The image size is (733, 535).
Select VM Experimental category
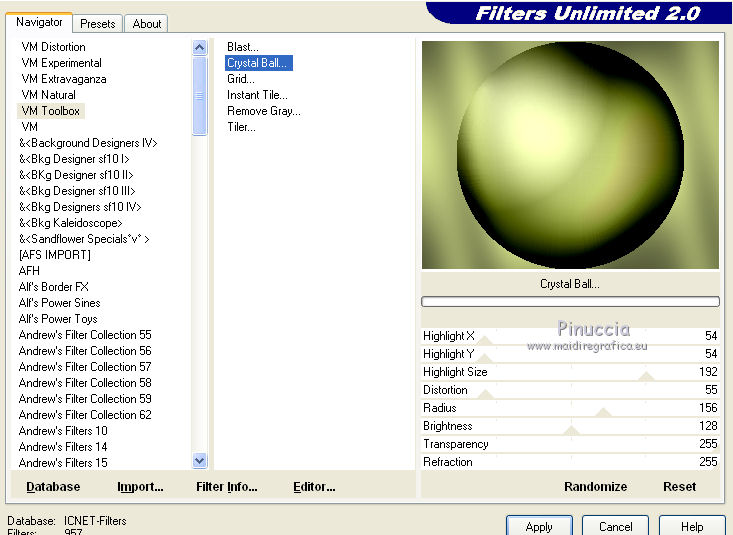click(61, 63)
